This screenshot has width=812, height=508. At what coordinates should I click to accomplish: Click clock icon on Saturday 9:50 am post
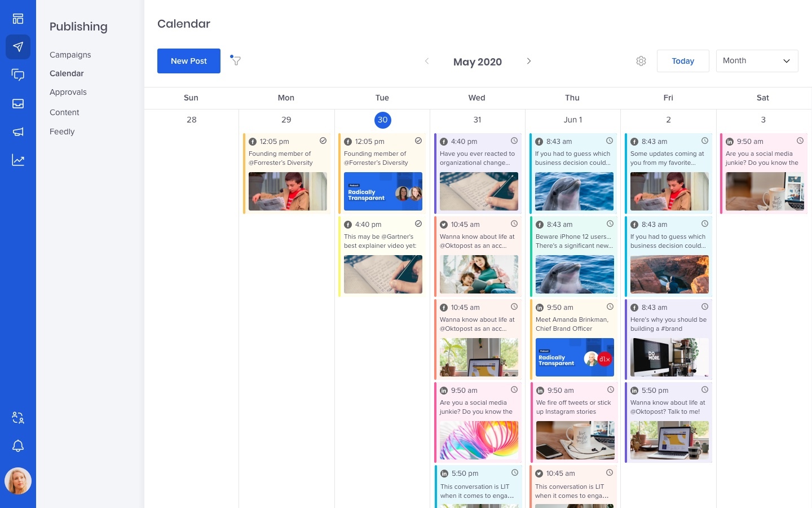pyautogui.click(x=800, y=141)
